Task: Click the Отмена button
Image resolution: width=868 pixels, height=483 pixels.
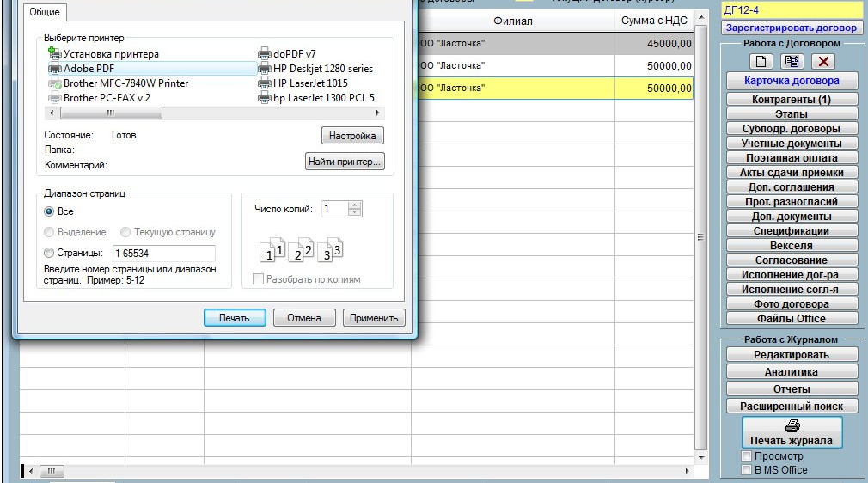Action: [304, 318]
